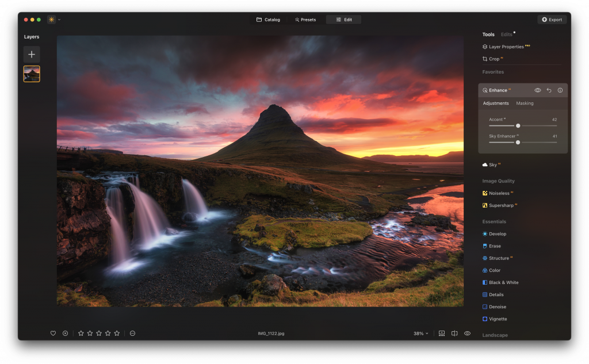
Task: Switch to the Presets tab
Action: pyautogui.click(x=305, y=20)
